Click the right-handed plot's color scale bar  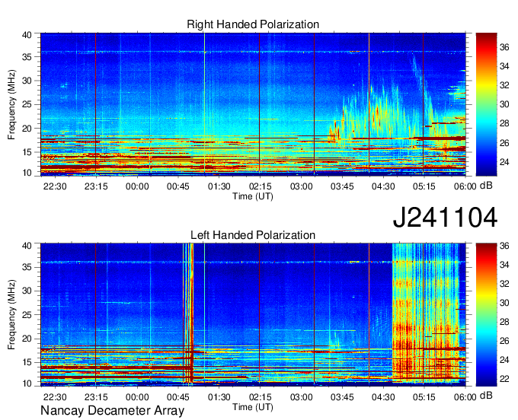pyautogui.click(x=486, y=104)
